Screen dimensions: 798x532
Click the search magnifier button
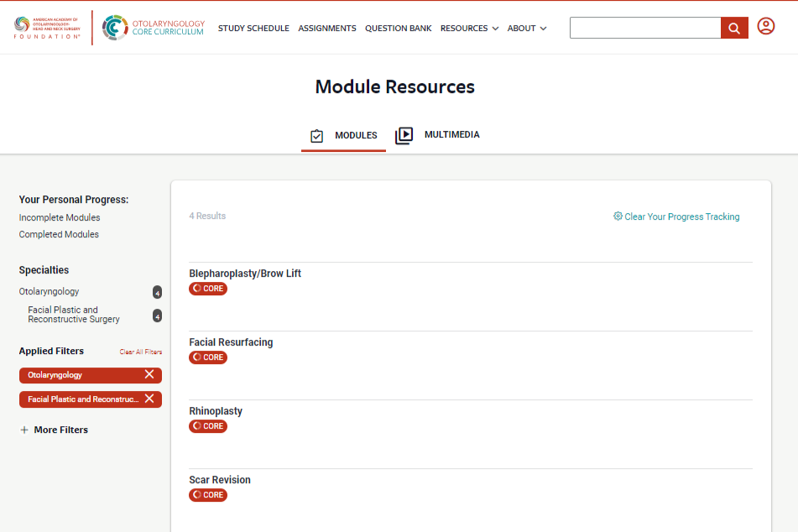pos(733,29)
